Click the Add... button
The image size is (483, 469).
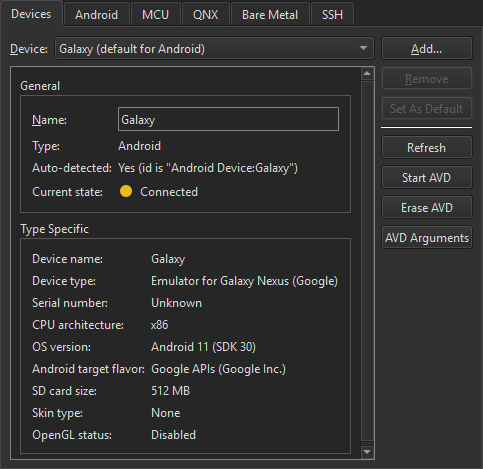coord(427,49)
